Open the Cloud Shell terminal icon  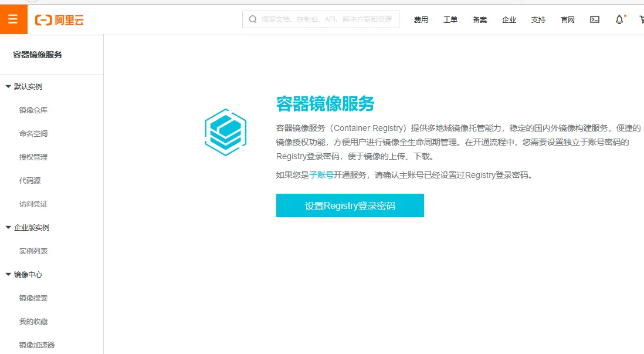[x=594, y=19]
